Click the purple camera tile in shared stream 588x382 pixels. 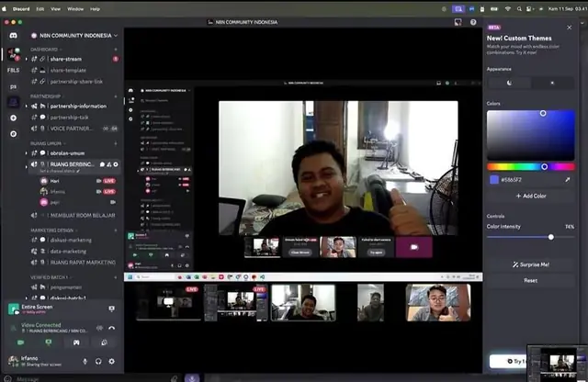414,247
